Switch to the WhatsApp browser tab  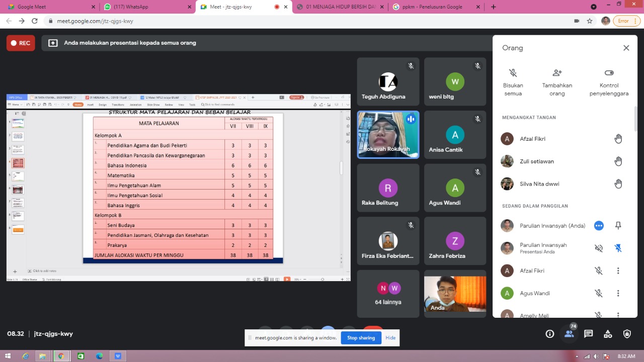146,7
